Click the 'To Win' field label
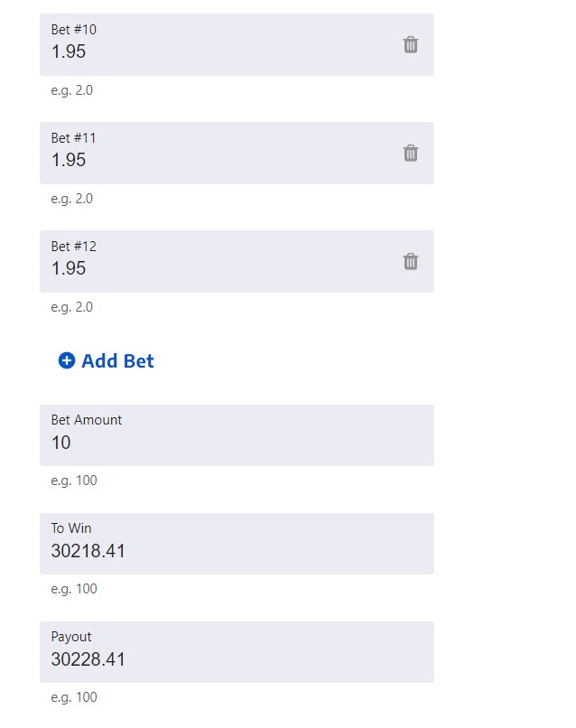576x728 pixels. coord(71,528)
